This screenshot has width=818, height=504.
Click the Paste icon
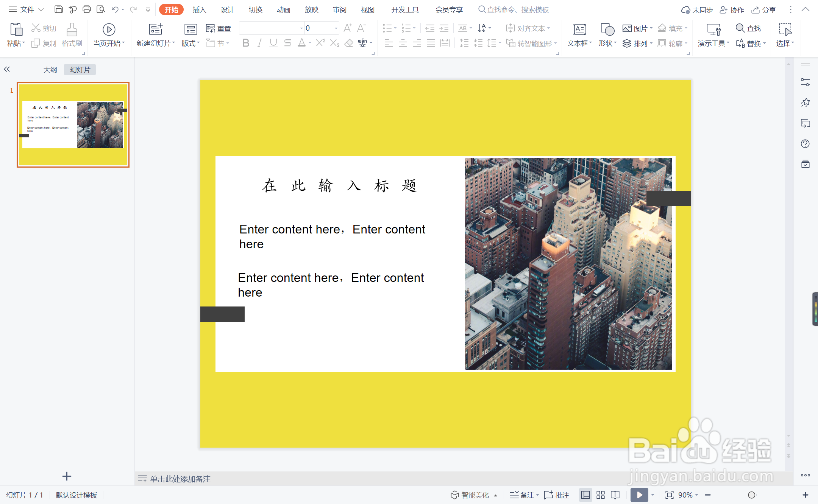point(16,30)
